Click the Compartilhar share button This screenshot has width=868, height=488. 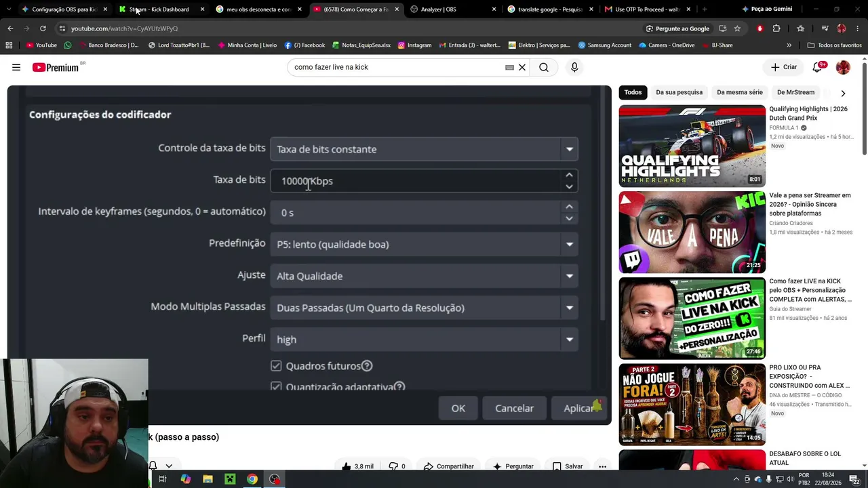(x=448, y=466)
